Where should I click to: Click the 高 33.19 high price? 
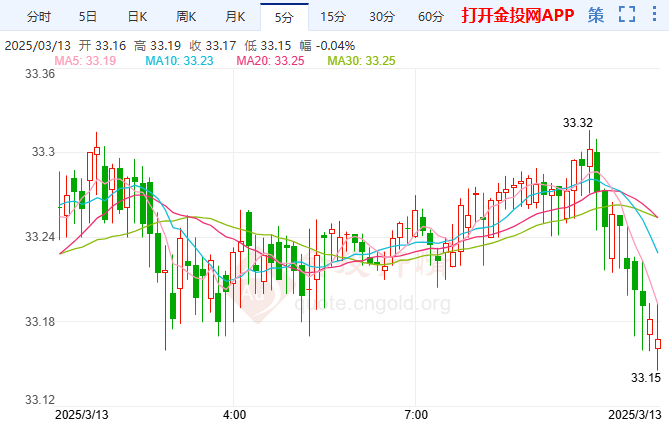coord(157,45)
